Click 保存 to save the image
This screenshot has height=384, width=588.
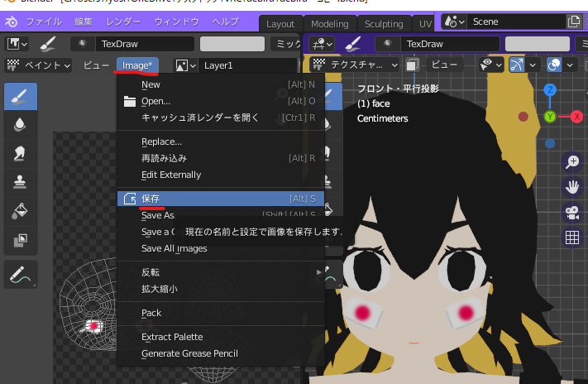click(221, 199)
